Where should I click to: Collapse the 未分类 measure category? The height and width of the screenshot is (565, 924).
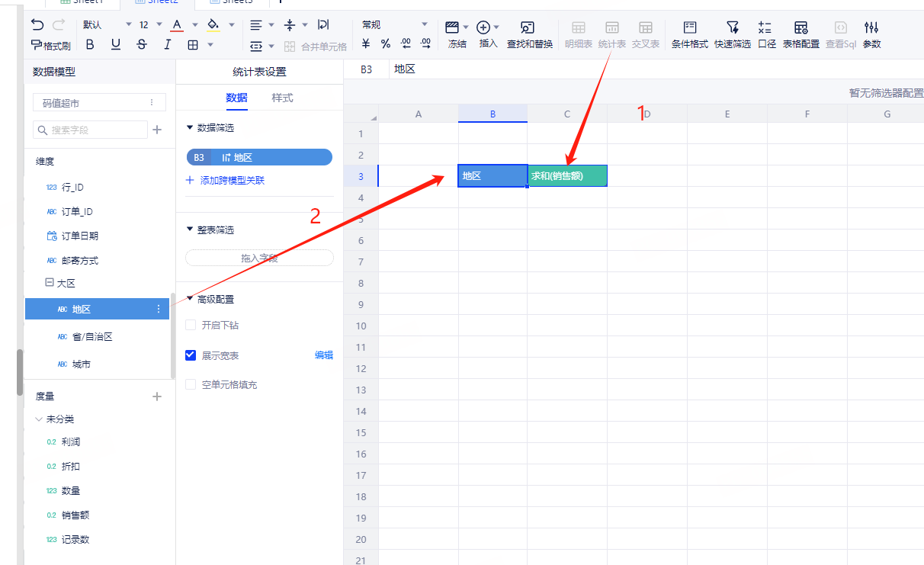point(39,419)
